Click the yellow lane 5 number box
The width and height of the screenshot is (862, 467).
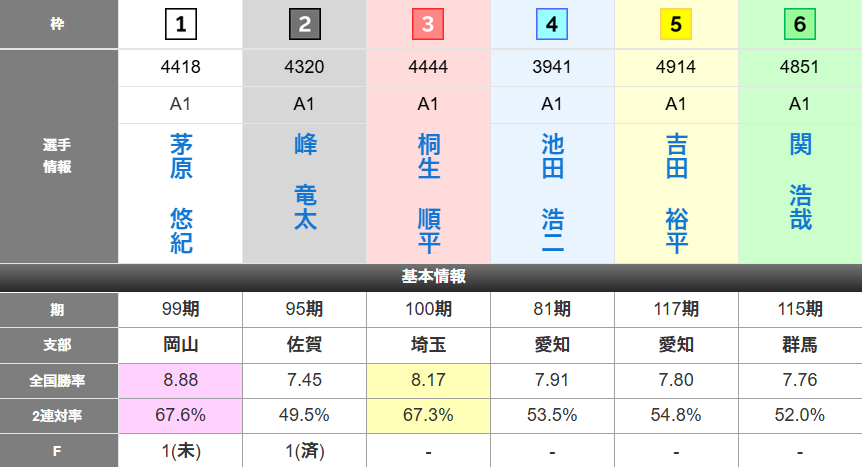pos(676,24)
